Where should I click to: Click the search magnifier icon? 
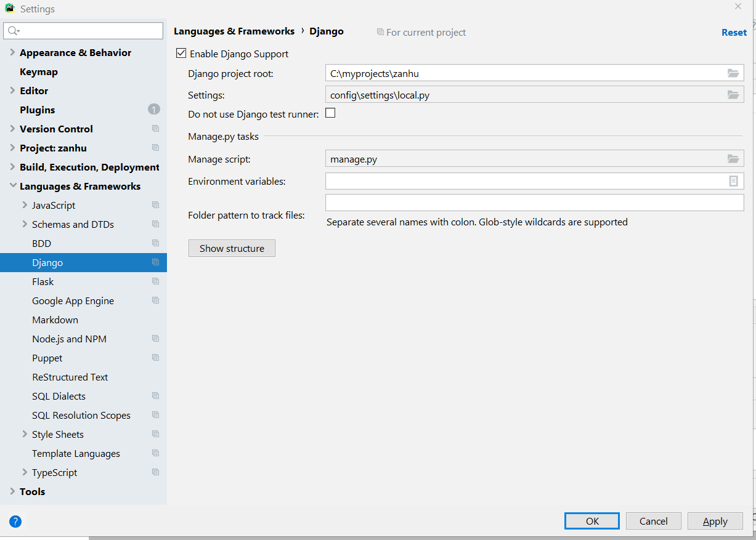14,31
